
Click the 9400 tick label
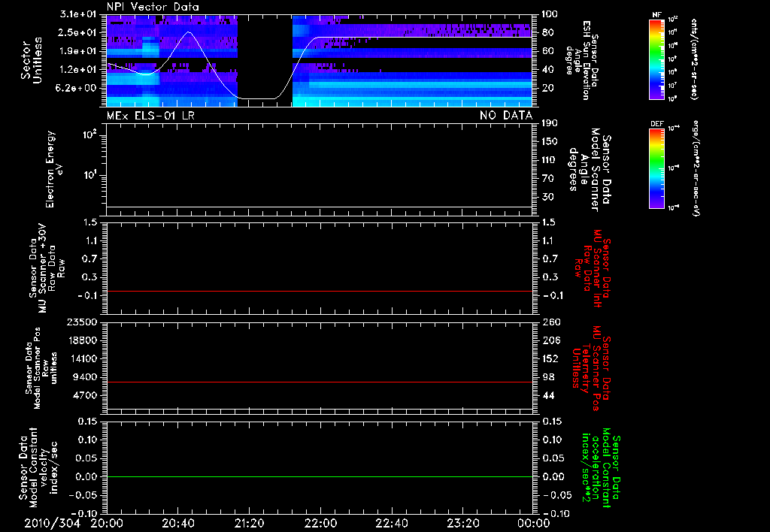click(x=85, y=377)
